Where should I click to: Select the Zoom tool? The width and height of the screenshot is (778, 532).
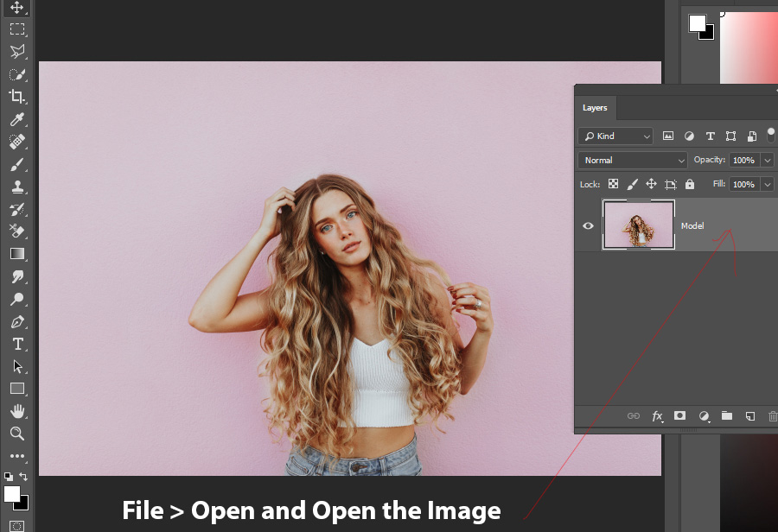coord(17,434)
